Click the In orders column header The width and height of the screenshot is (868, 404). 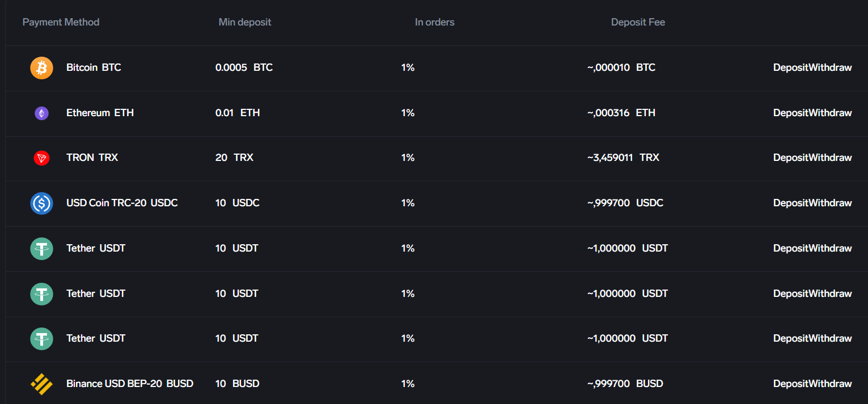(434, 22)
